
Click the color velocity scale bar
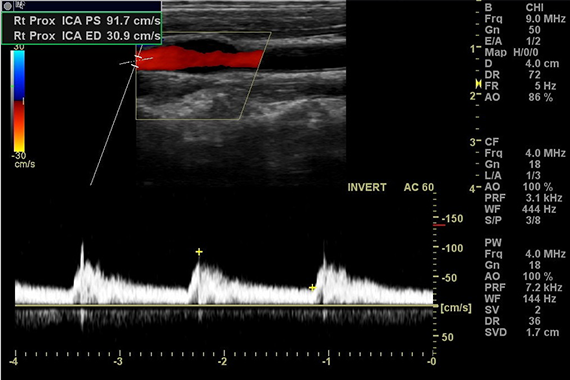tap(18, 101)
